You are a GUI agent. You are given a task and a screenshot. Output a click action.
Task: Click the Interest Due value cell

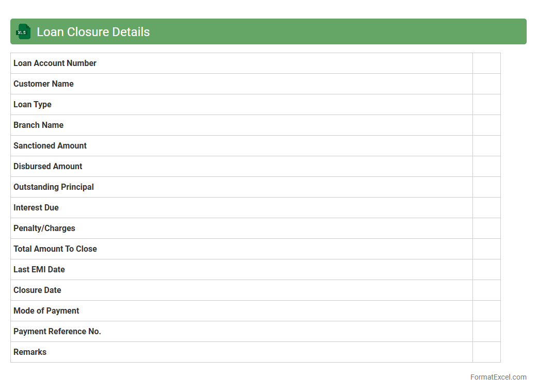click(x=486, y=207)
